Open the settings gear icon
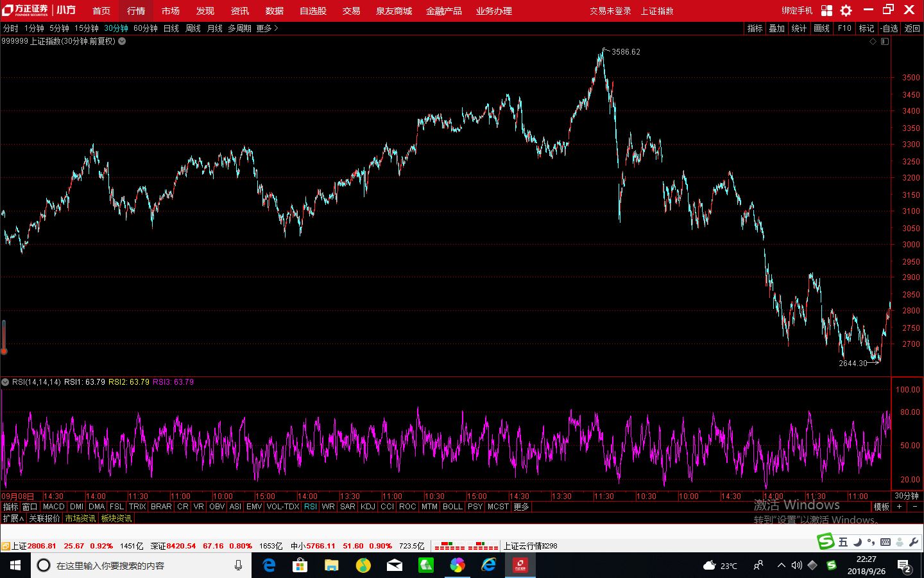 tap(846, 10)
